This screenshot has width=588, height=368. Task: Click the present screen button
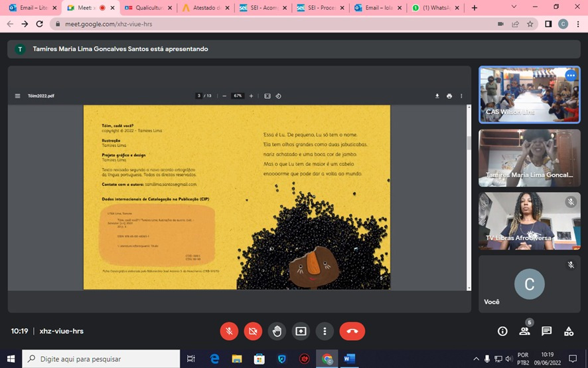[x=301, y=331]
